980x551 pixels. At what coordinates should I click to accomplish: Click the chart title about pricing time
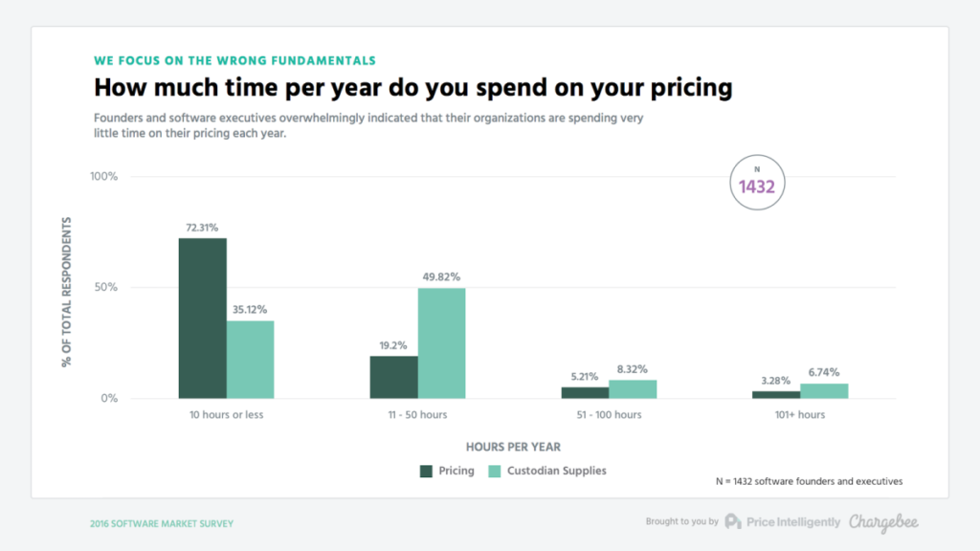pos(412,88)
